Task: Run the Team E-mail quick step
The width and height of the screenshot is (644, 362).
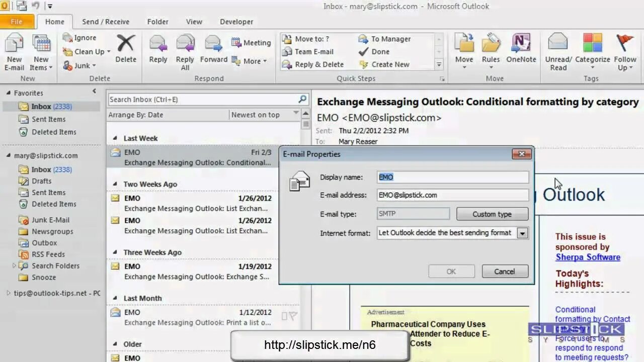Action: [308, 51]
